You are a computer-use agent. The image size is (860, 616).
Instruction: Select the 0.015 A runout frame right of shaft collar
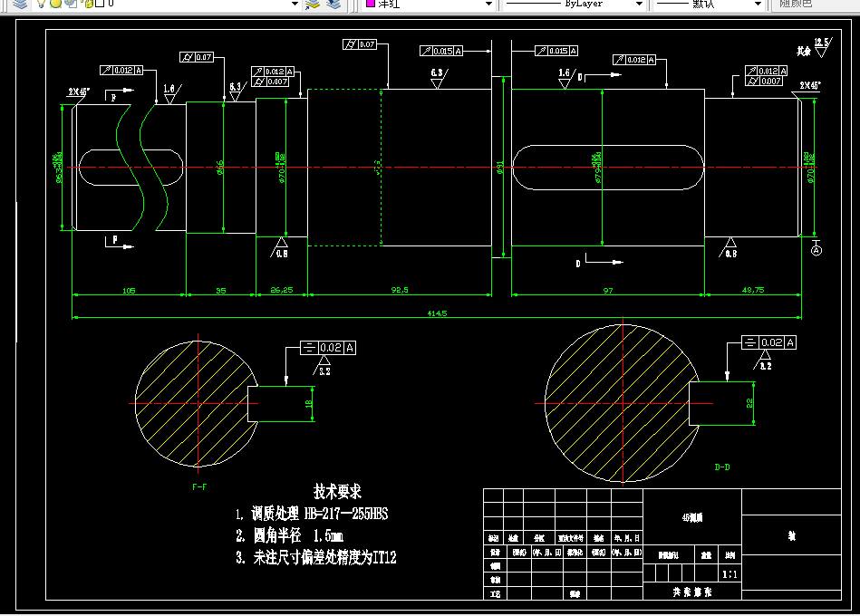coord(556,51)
